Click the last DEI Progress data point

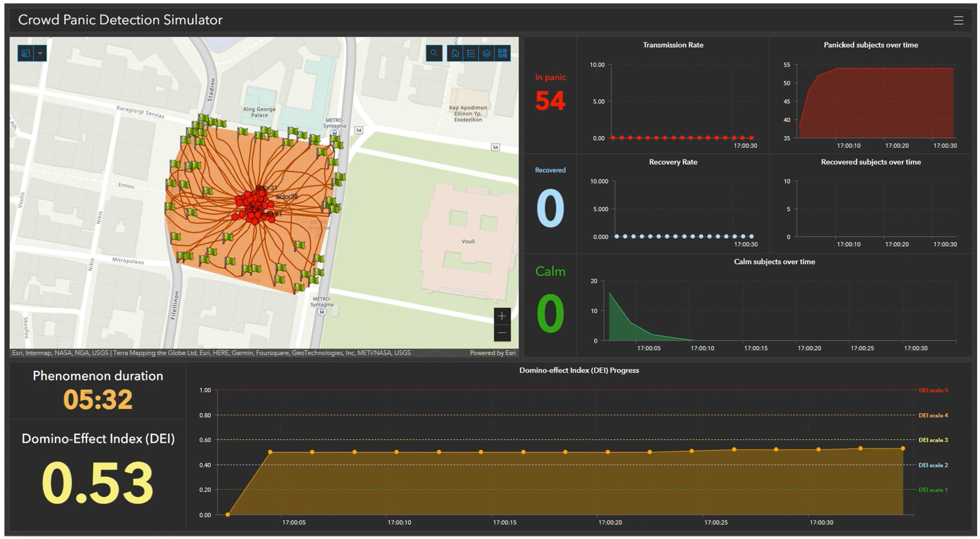[x=903, y=448]
